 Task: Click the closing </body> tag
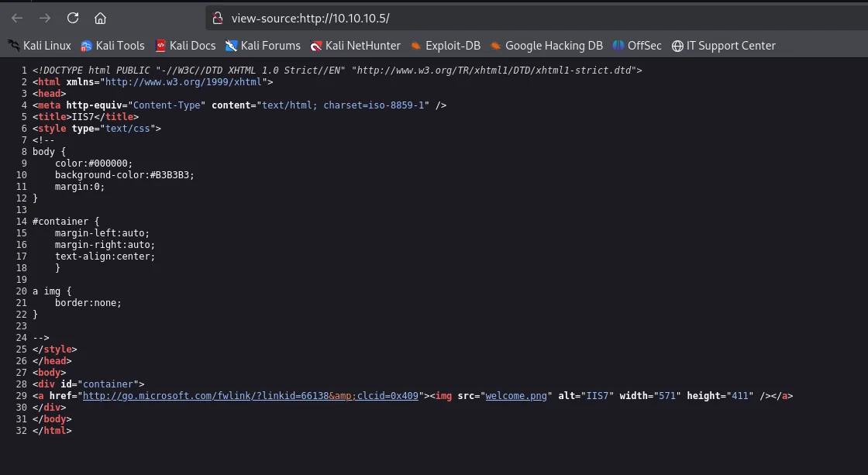[52, 419]
